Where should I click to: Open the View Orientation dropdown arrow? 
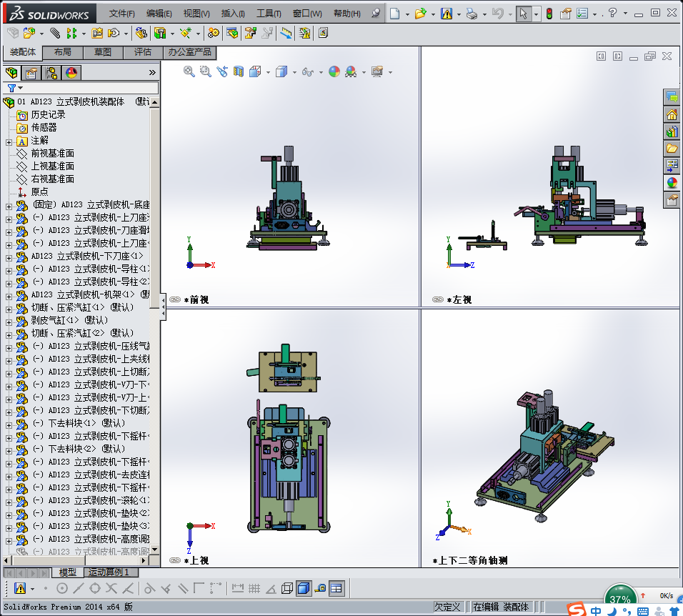267,72
